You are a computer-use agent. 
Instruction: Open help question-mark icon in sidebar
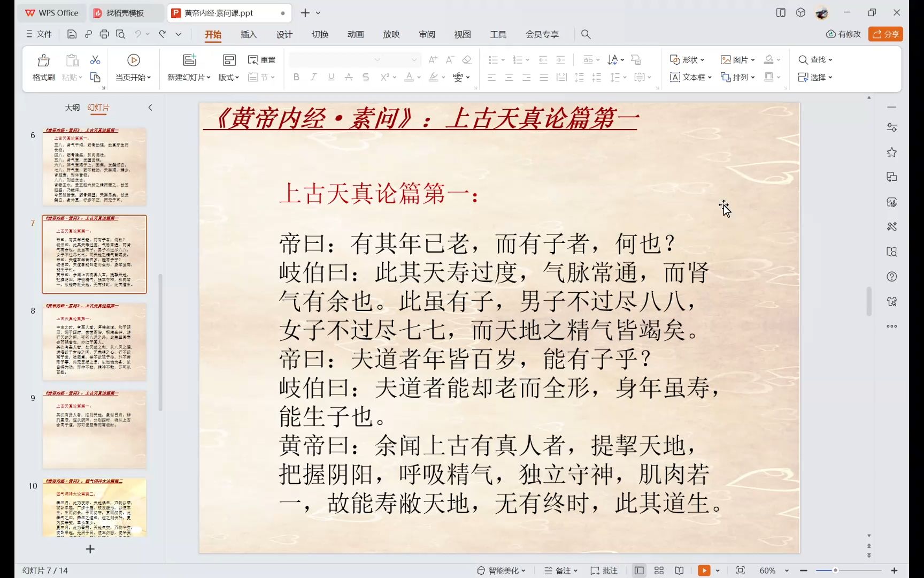pyautogui.click(x=891, y=277)
